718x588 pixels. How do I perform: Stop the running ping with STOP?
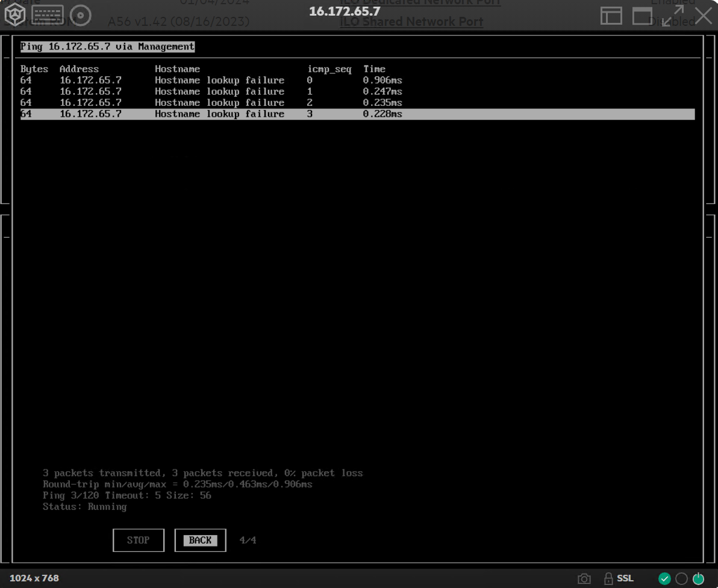pos(139,540)
